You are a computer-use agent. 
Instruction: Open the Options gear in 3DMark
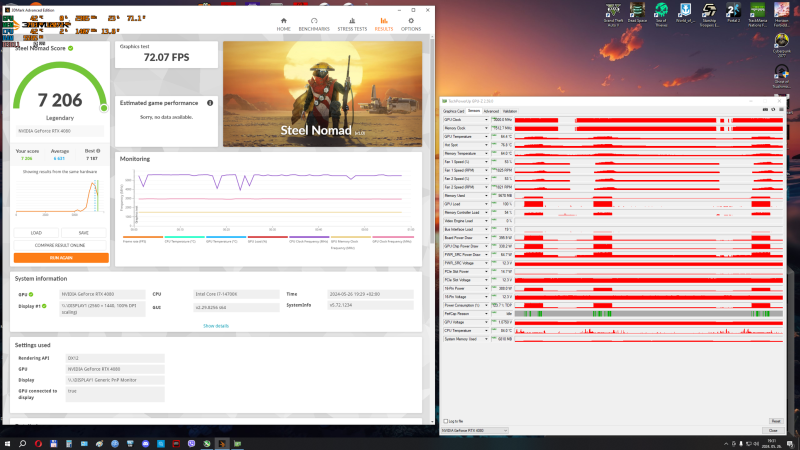(411, 24)
